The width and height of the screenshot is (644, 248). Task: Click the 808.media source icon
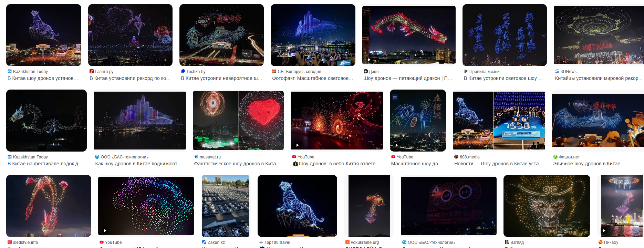point(456,157)
